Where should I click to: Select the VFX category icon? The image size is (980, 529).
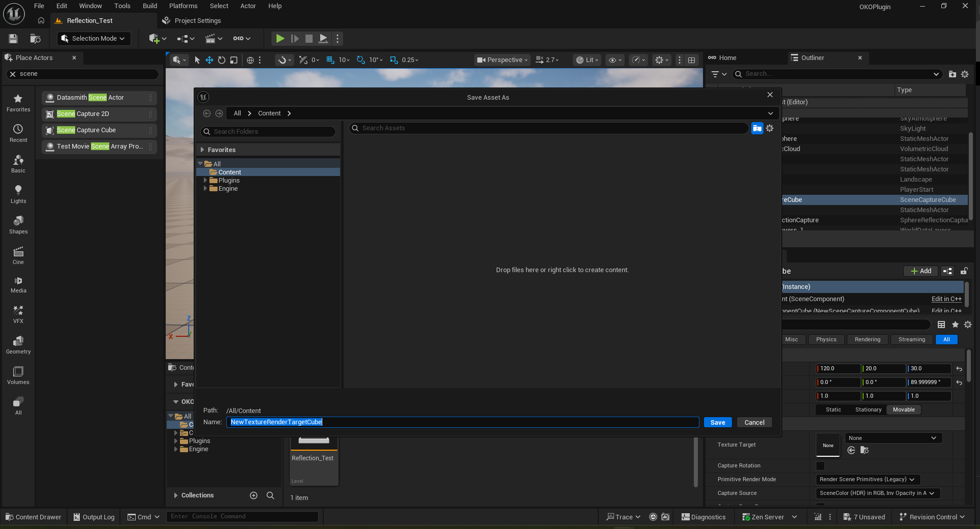(x=18, y=314)
